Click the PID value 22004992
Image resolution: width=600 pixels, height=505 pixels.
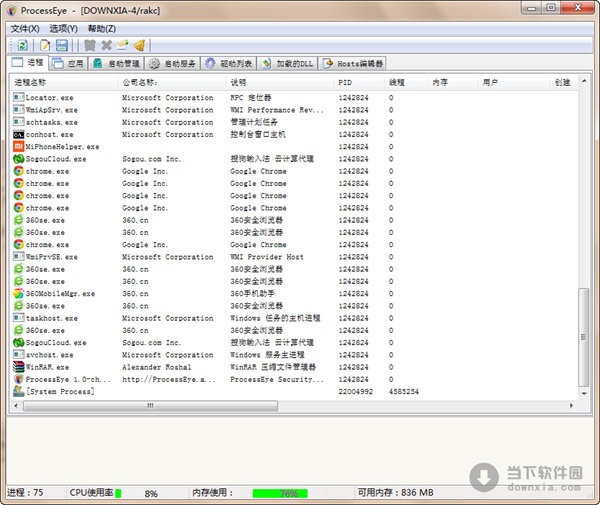tap(356, 391)
